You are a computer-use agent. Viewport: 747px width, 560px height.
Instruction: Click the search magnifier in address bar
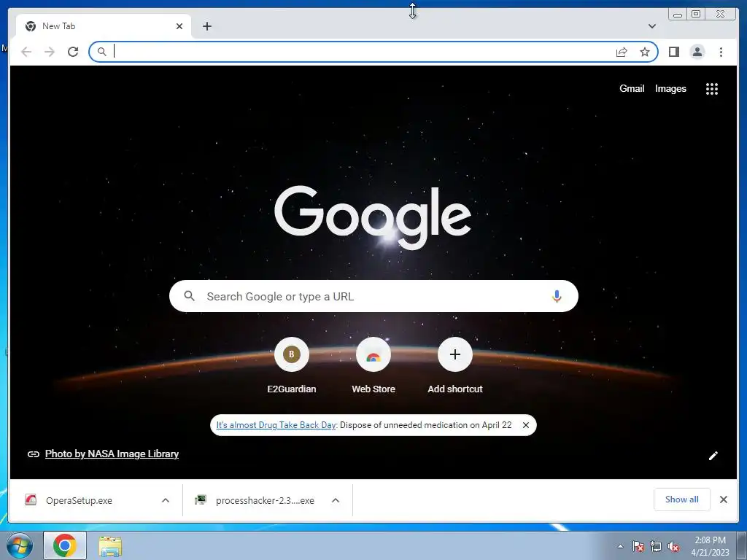pos(101,52)
